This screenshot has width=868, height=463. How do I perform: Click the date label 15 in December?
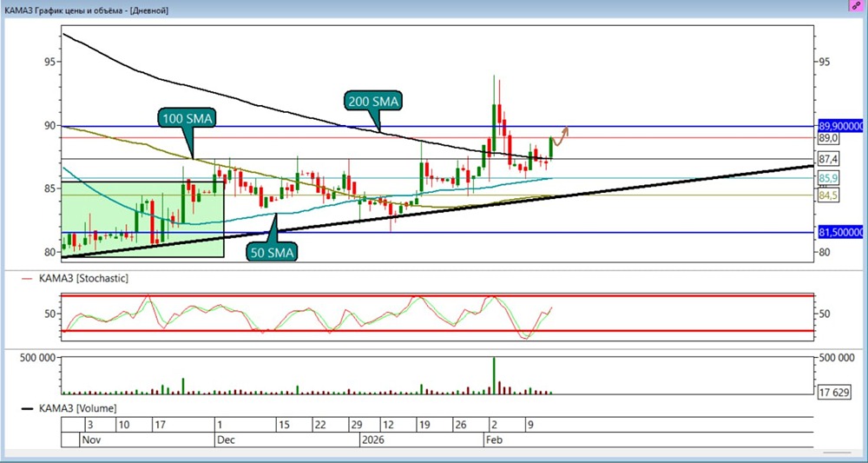click(285, 426)
